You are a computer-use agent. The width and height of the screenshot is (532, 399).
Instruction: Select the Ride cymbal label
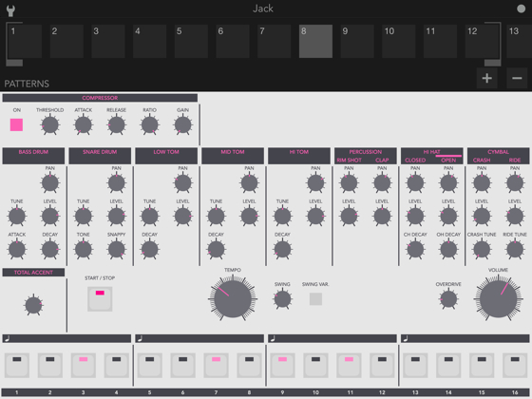(x=515, y=161)
